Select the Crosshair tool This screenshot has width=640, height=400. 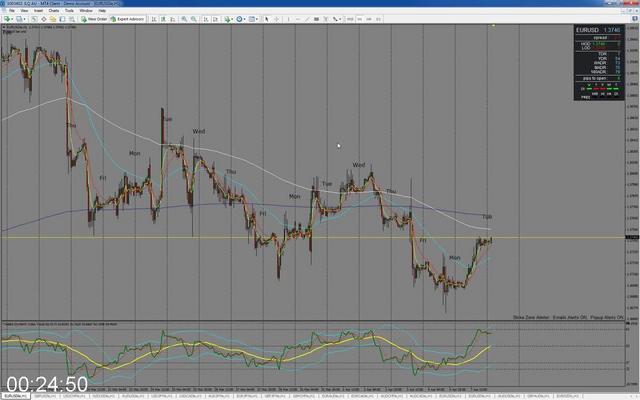[x=276, y=19]
